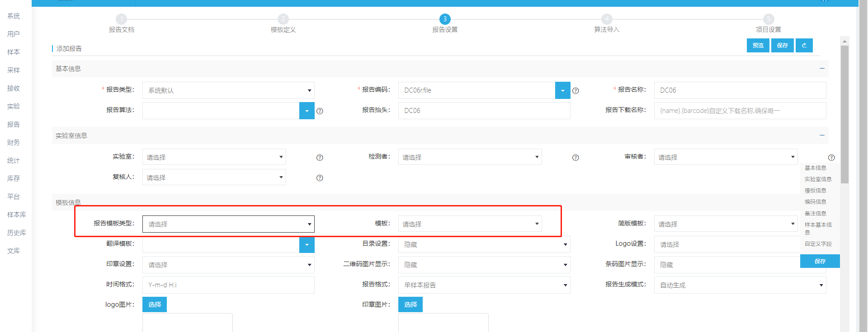Open help icon beside 实验室 dropdown
This screenshot has height=332, width=868.
[x=320, y=158]
